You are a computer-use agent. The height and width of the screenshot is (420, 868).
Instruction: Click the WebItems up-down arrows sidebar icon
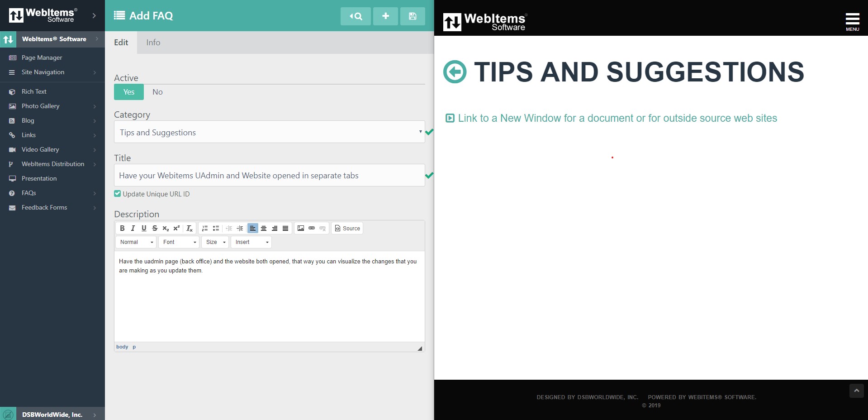[8, 39]
